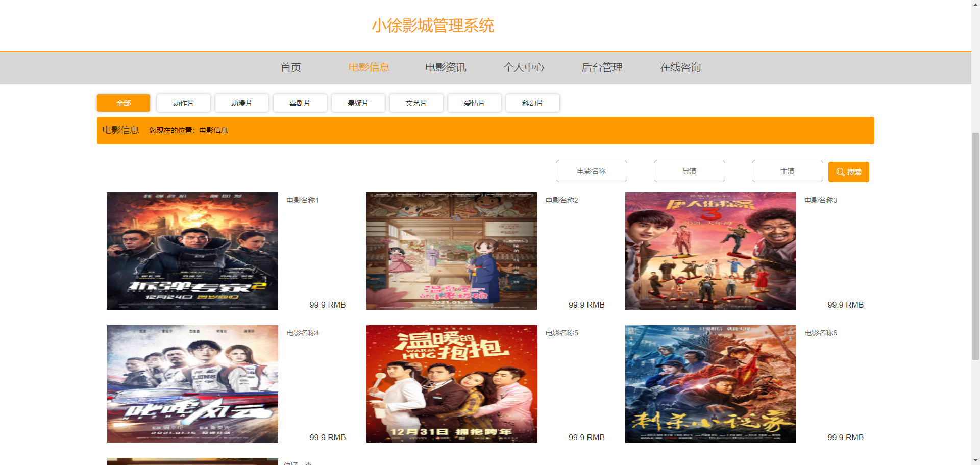Click the title 电影名称5
980x465 pixels.
click(562, 333)
